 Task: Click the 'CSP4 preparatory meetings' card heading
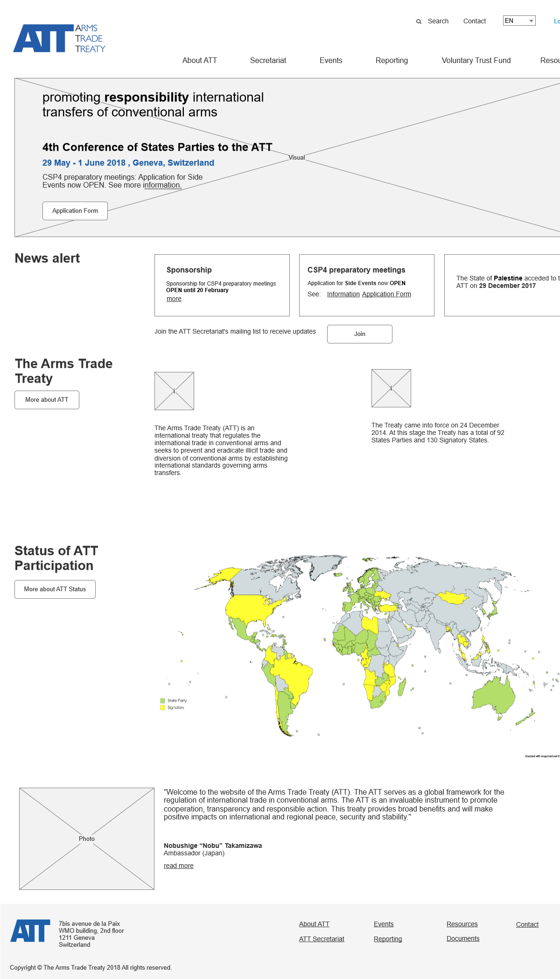click(x=356, y=270)
